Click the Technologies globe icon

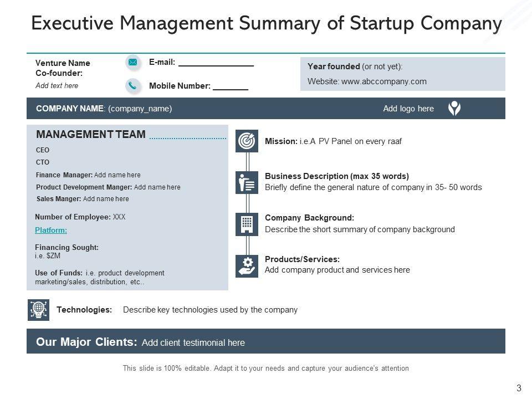pos(38,310)
